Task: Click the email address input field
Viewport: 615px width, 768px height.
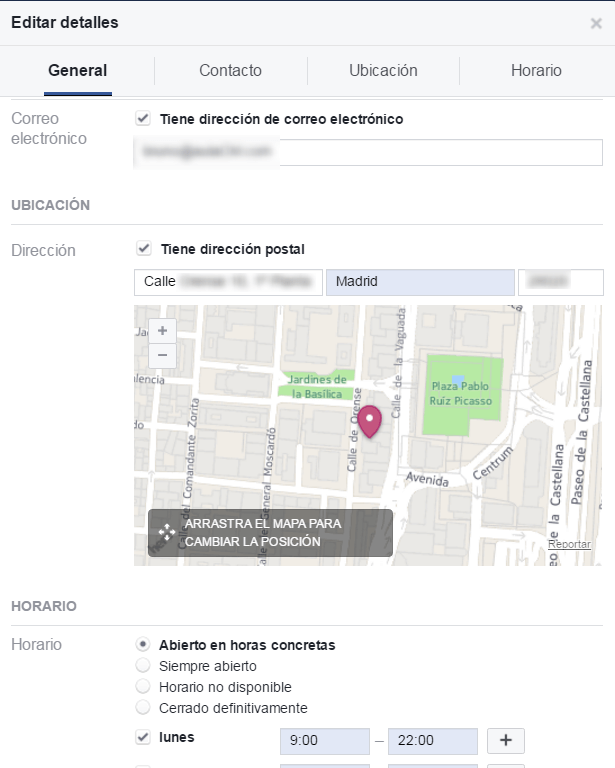Action: [x=368, y=152]
